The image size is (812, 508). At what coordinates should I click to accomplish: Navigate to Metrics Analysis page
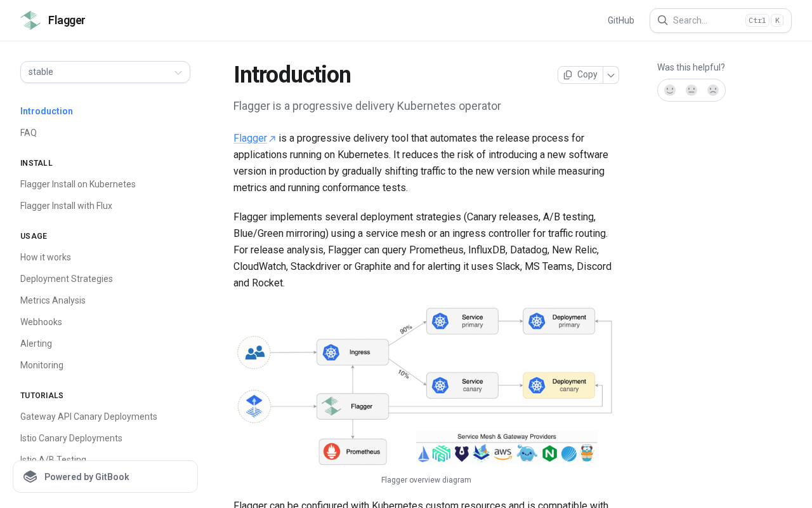(x=53, y=300)
